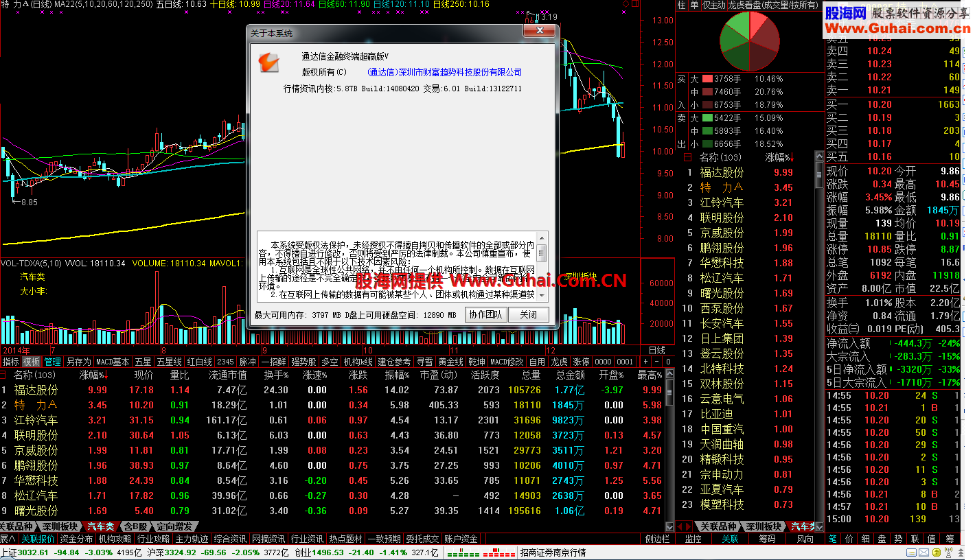The image size is (975, 560).
Task: Open the 筹码 tab at bottom right
Action: [x=766, y=539]
